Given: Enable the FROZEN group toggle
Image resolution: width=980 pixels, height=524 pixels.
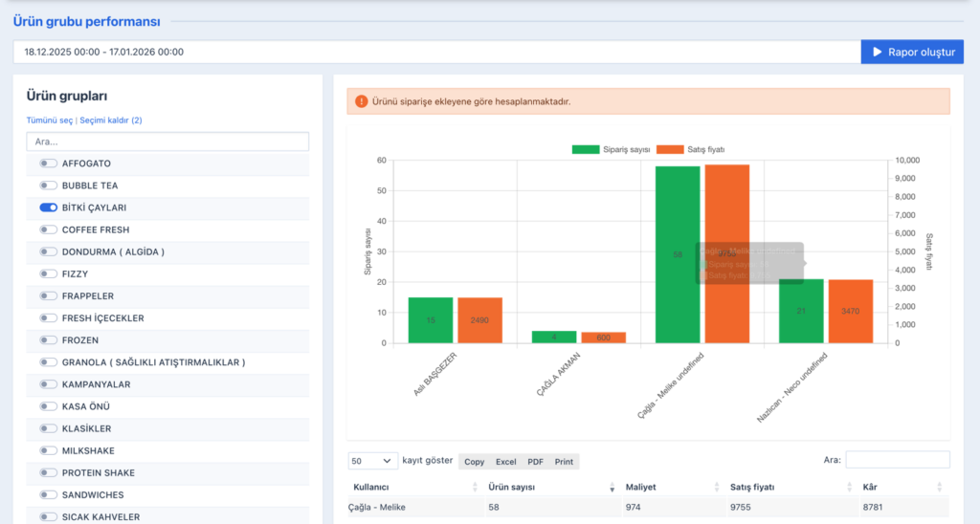Looking at the screenshot, I should 48,340.
